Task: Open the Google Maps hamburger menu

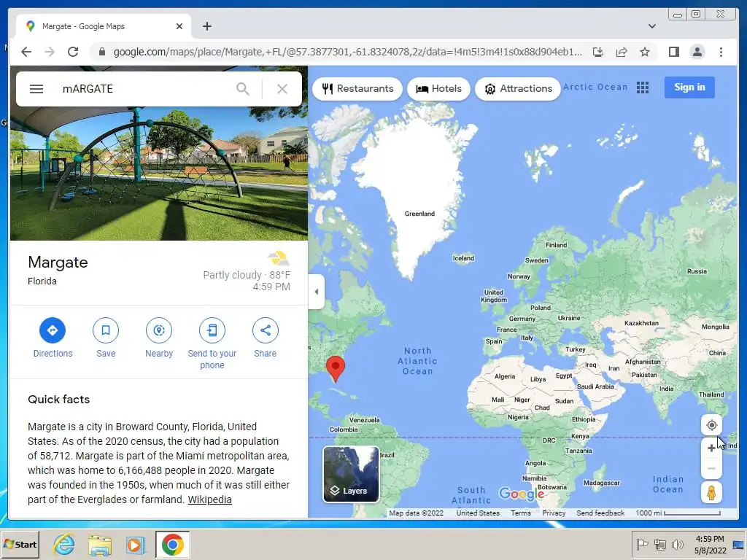Action: point(36,89)
